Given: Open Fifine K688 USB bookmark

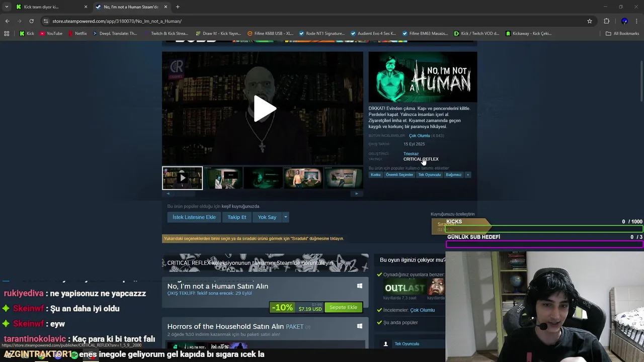Looking at the screenshot, I should point(270,34).
